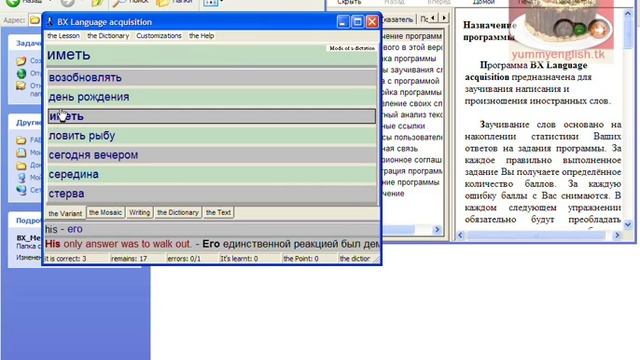
Task: Click Explorer Forward arrow icon
Action: click(x=67, y=3)
